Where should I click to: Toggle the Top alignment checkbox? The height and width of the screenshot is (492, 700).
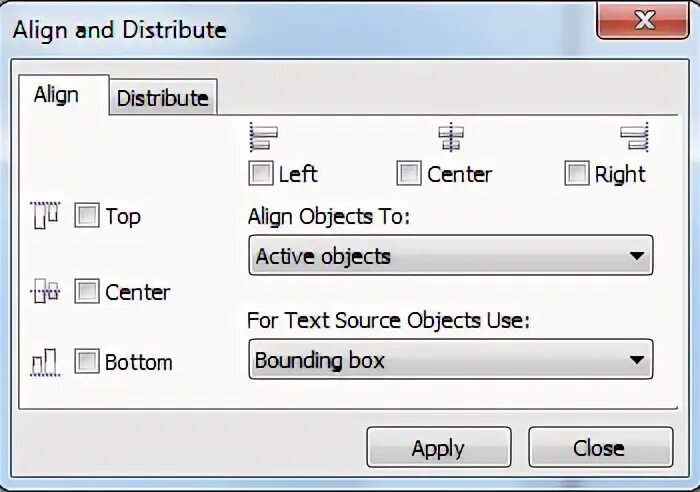88,216
